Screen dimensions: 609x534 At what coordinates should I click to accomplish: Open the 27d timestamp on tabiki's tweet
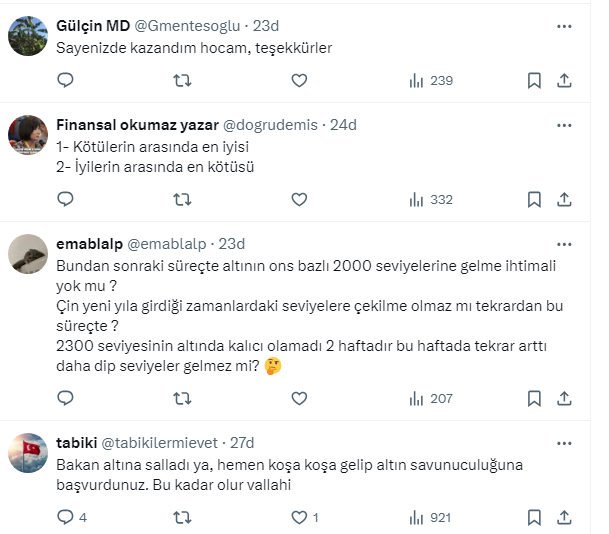[x=242, y=443]
